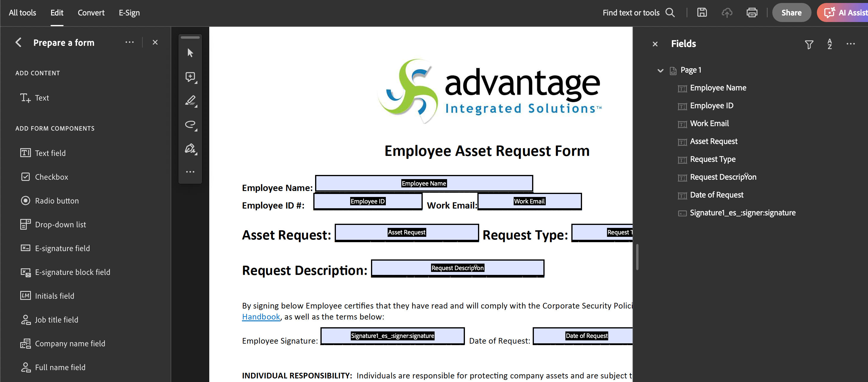This screenshot has height=382, width=868.
Task: Sort fields alphabetically with A-Z icon
Action: (829, 44)
